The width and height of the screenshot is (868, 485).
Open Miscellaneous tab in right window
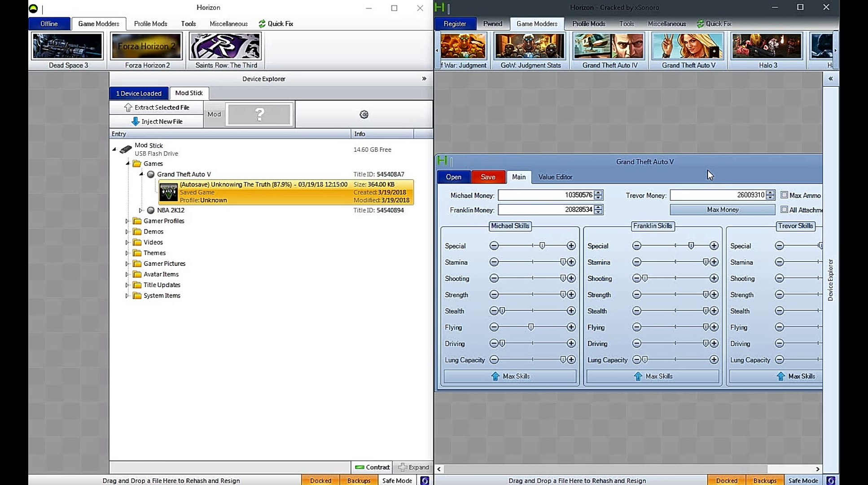666,24
